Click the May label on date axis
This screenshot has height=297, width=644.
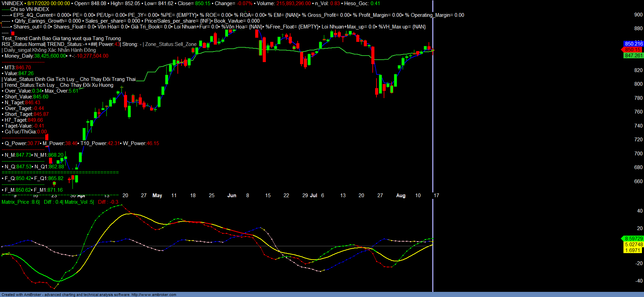pyautogui.click(x=157, y=195)
